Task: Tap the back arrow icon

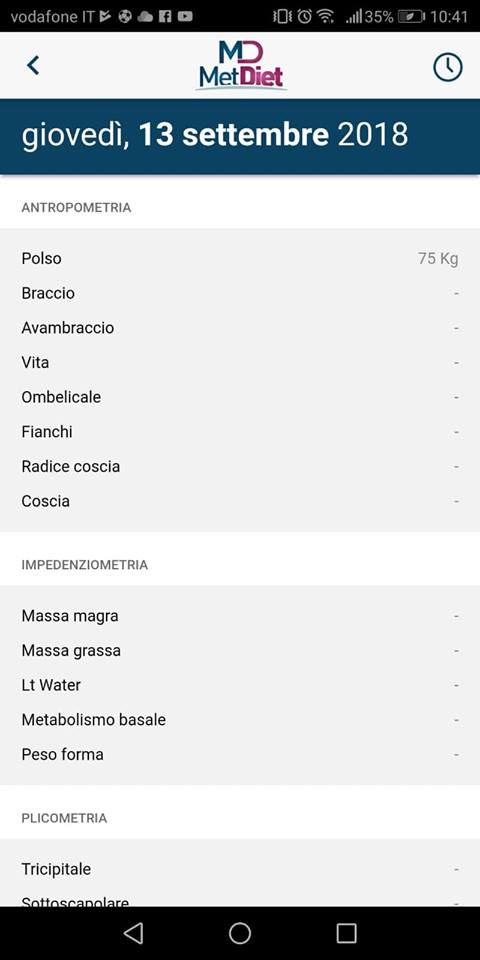Action: [33, 65]
